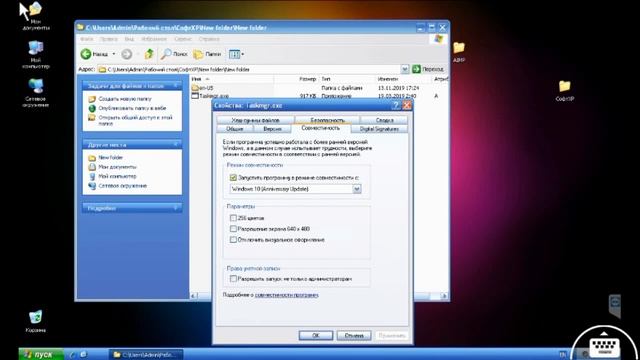
Task: Select Мой компьютер desktop icon
Action: pos(36,55)
